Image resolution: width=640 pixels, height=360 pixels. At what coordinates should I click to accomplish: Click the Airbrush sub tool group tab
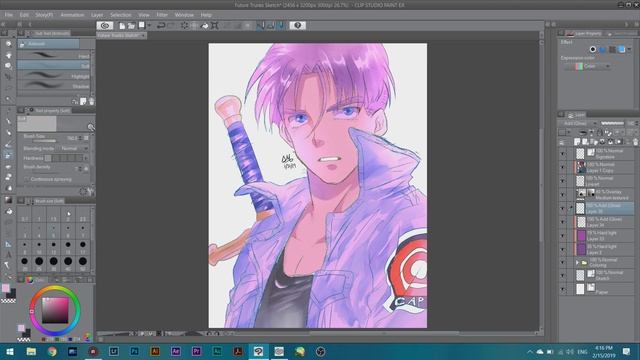pos(49,44)
